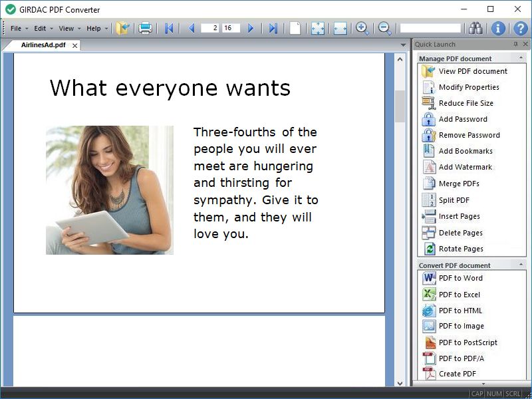
Task: Click the current page number field
Action: pos(210,28)
